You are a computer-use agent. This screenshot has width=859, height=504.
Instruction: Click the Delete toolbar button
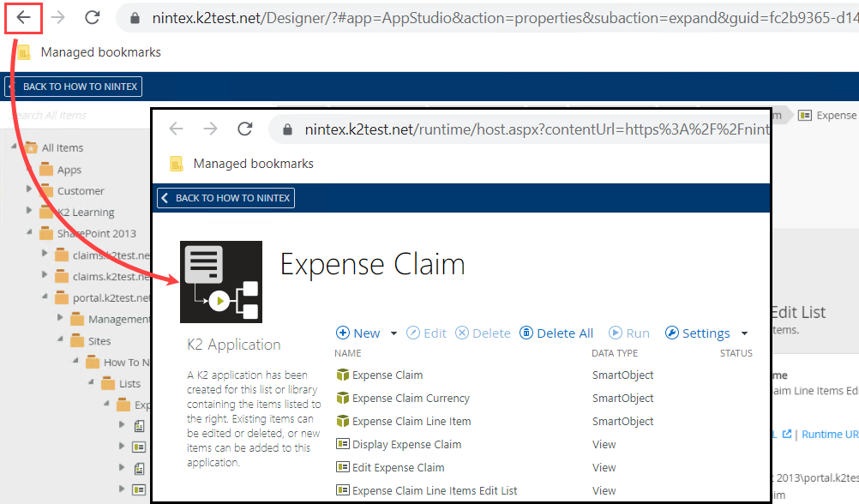[x=483, y=333]
